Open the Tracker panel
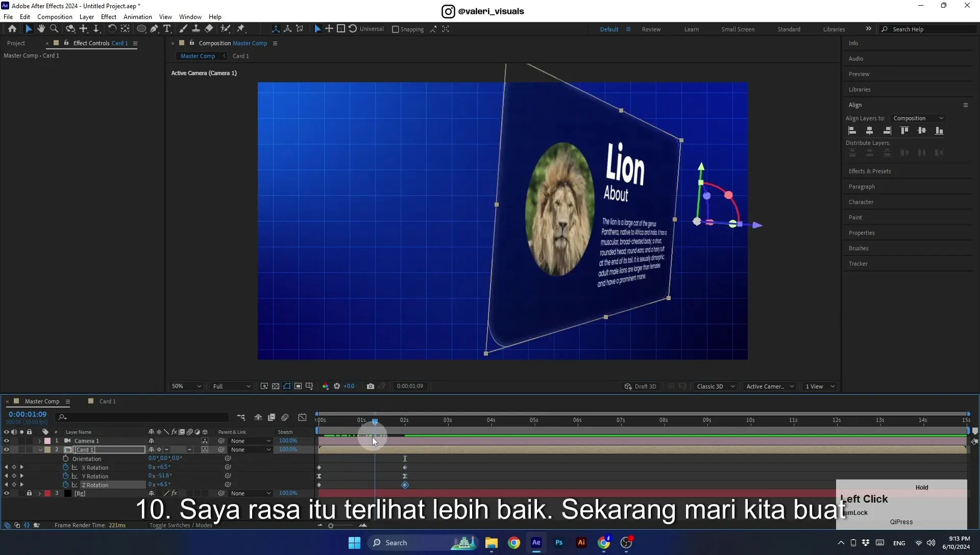Screen dimensions: 980x555 858,264
